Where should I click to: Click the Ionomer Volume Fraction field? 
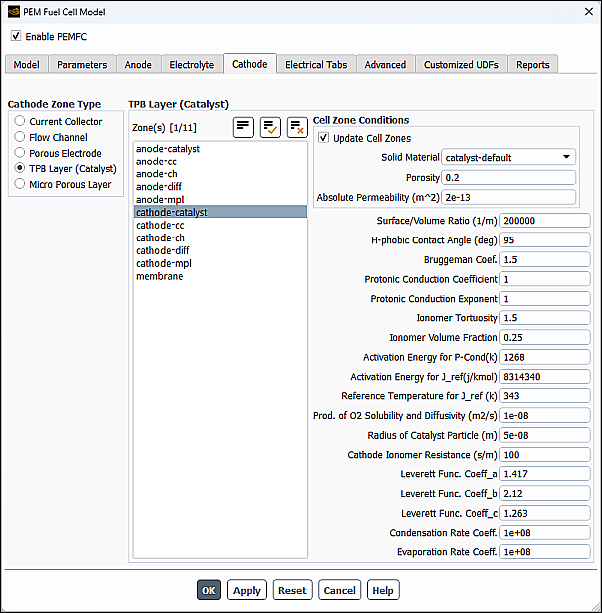tap(545, 337)
